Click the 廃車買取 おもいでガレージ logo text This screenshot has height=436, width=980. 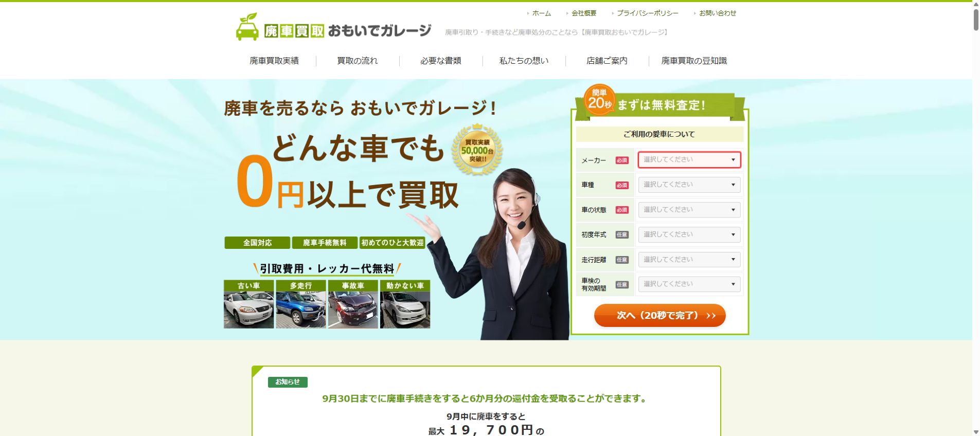tap(348, 31)
